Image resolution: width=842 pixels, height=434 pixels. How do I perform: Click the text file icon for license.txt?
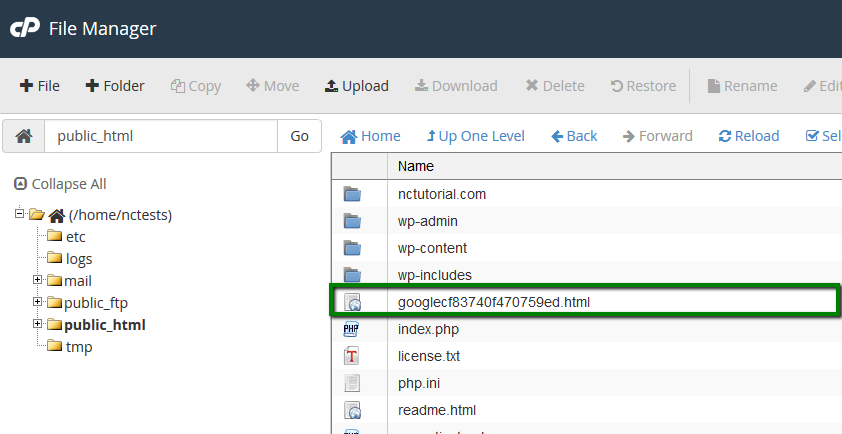coord(352,356)
